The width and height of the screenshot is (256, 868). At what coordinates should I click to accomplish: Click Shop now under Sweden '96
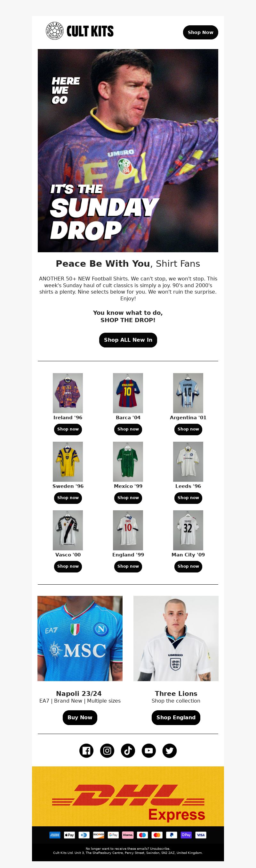click(68, 498)
